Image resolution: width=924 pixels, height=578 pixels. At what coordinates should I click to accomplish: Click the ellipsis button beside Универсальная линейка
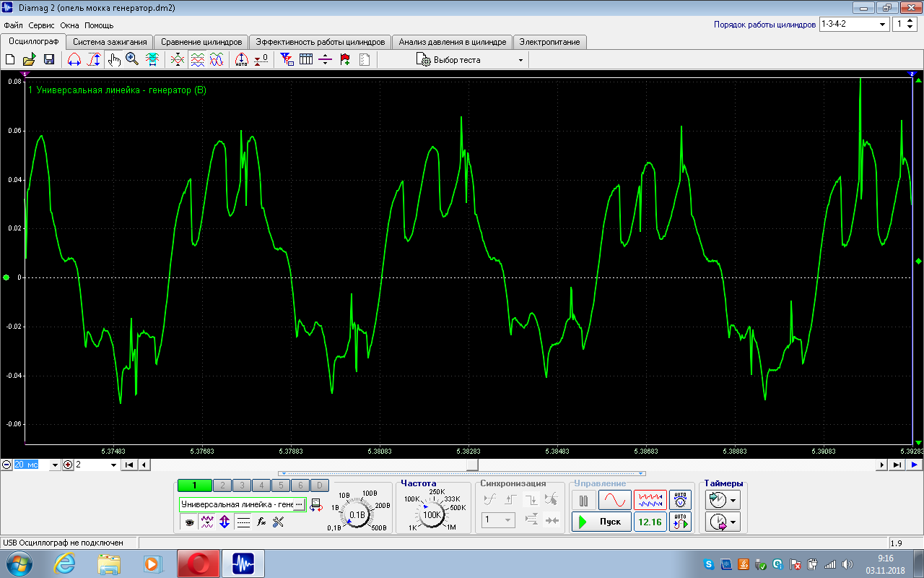(299, 504)
